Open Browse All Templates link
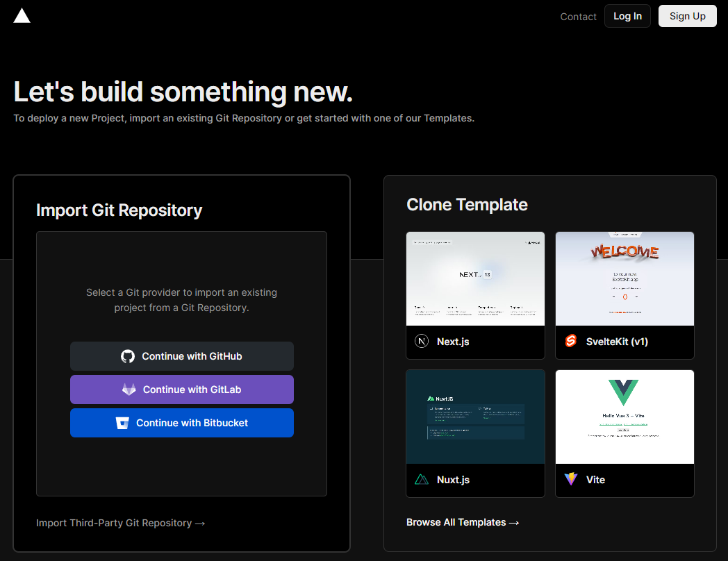The image size is (728, 561). (463, 522)
